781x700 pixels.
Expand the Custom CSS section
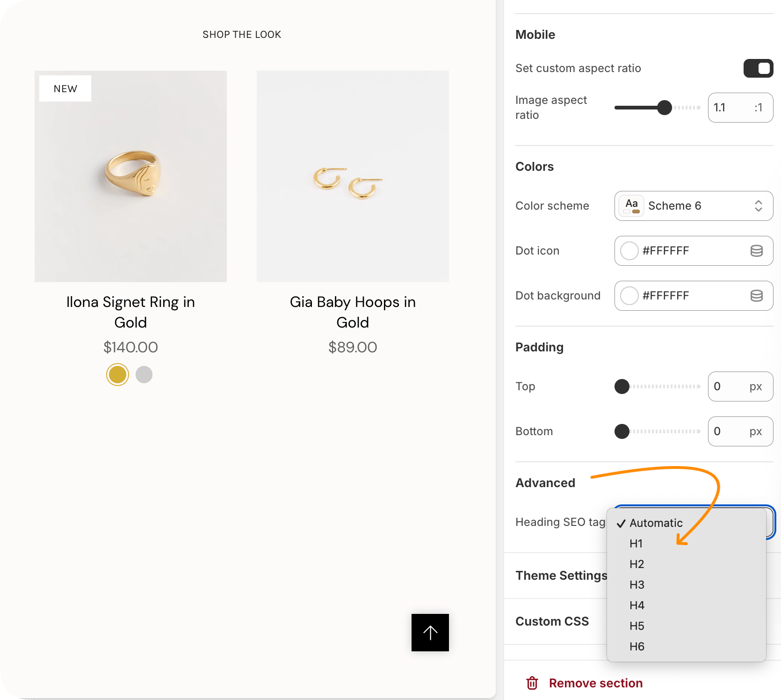552,621
